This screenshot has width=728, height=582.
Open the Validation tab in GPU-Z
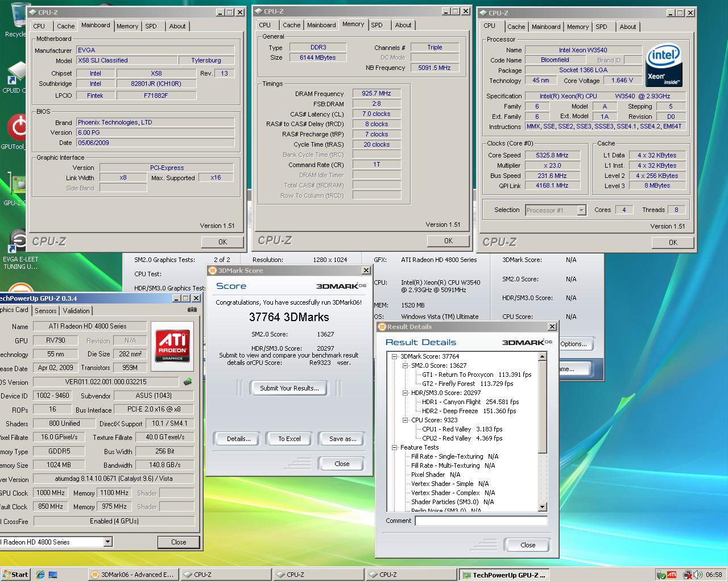[x=76, y=311]
